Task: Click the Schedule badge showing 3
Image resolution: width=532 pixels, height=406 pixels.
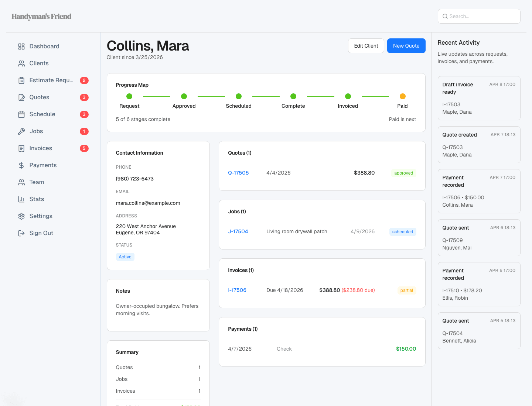Action: [x=84, y=114]
